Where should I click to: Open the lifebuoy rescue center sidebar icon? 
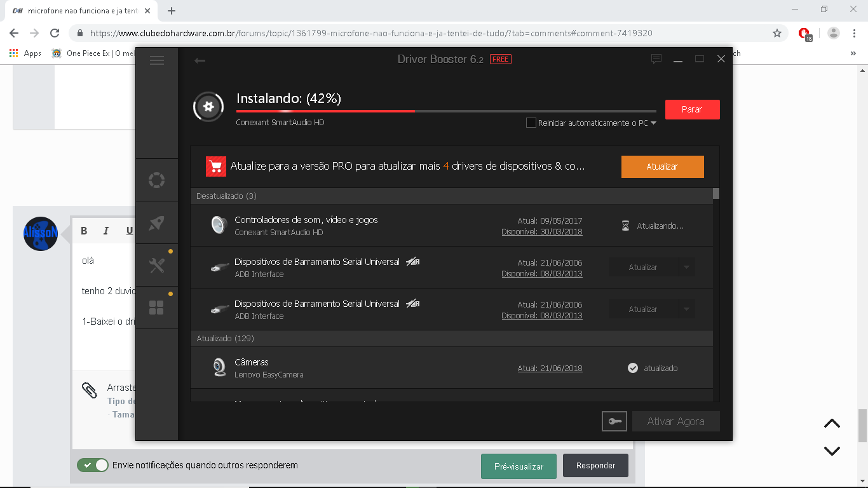coord(156,180)
